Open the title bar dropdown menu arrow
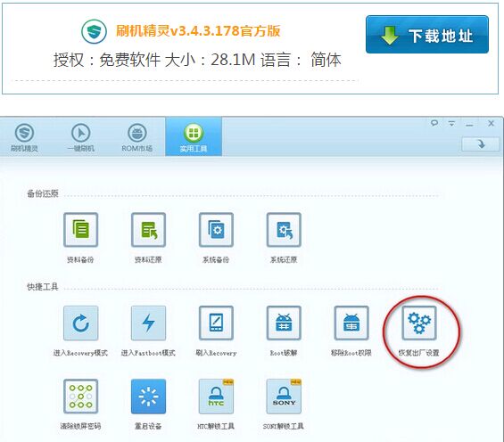Image resolution: width=504 pixels, height=442 pixels. (451, 123)
